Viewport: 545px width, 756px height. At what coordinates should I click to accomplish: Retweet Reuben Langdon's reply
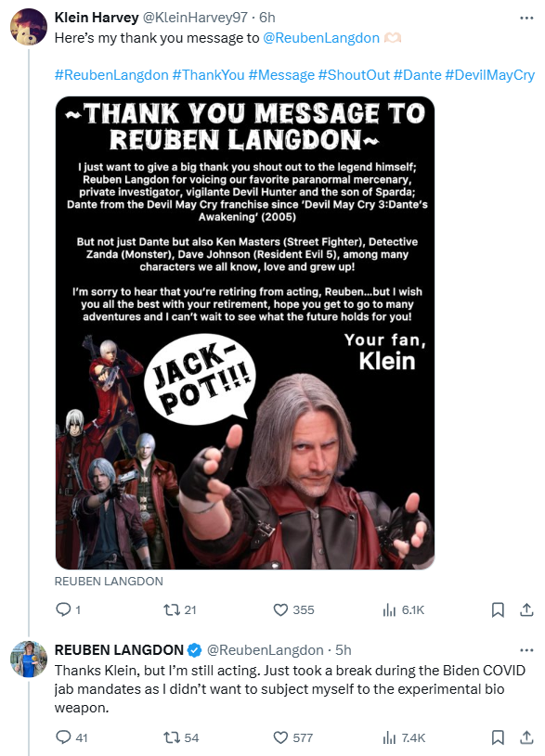click(x=181, y=737)
